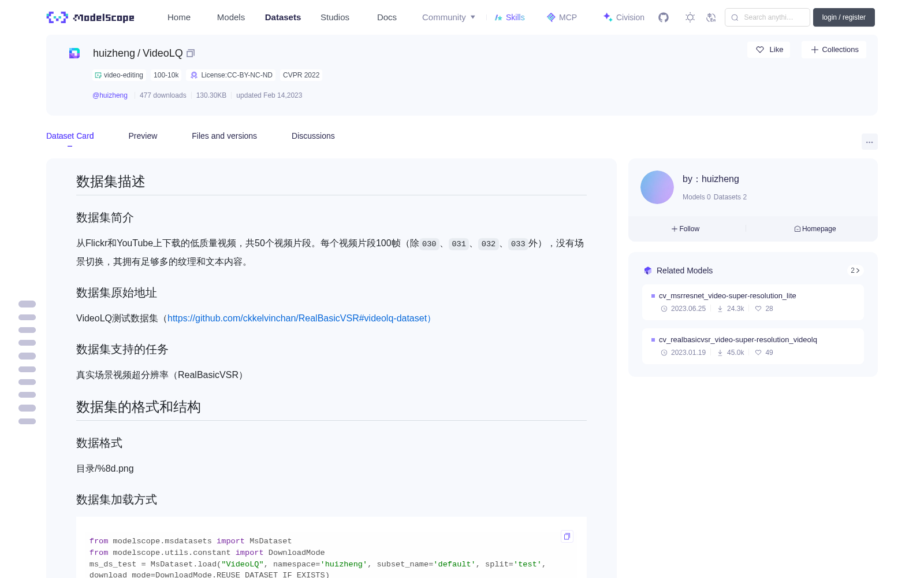
Task: Copy dataset name huizheng/VideoLQ icon
Action: click(x=191, y=53)
